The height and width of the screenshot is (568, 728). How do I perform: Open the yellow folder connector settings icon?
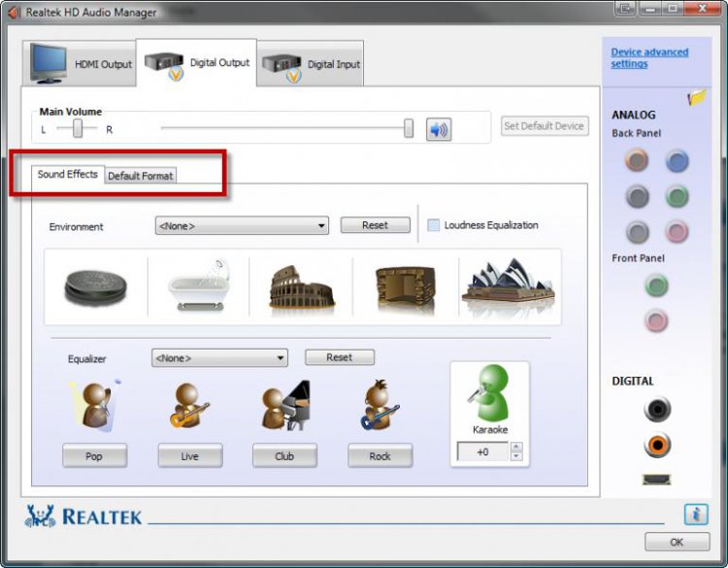tap(697, 97)
